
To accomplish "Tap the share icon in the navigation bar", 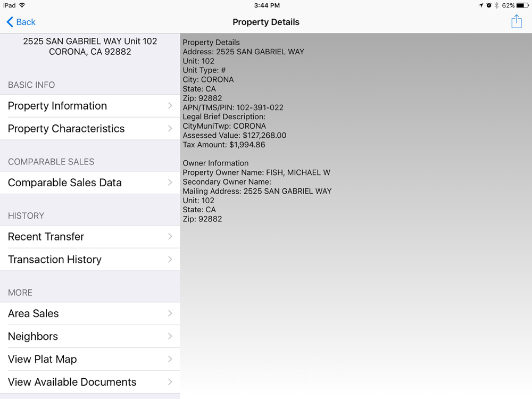I will click(516, 22).
